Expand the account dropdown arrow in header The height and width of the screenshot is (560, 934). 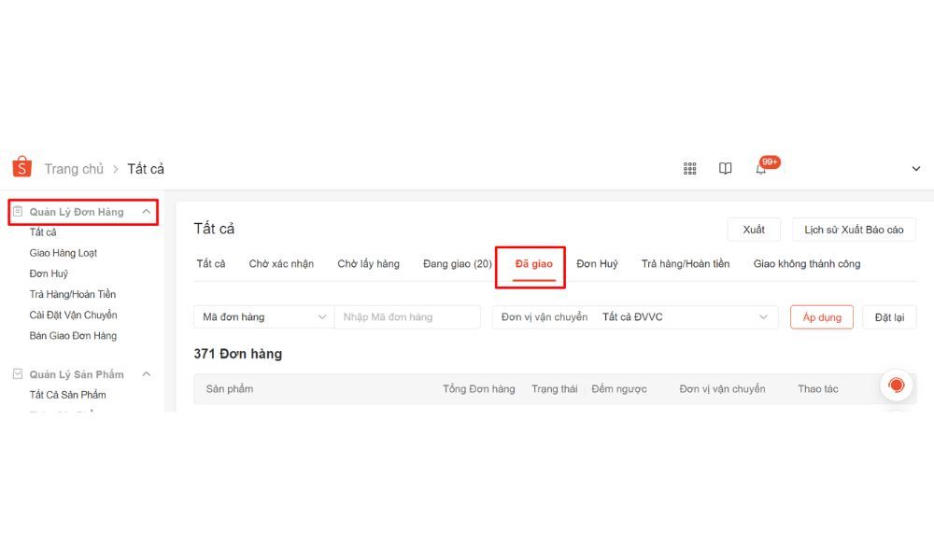916,169
